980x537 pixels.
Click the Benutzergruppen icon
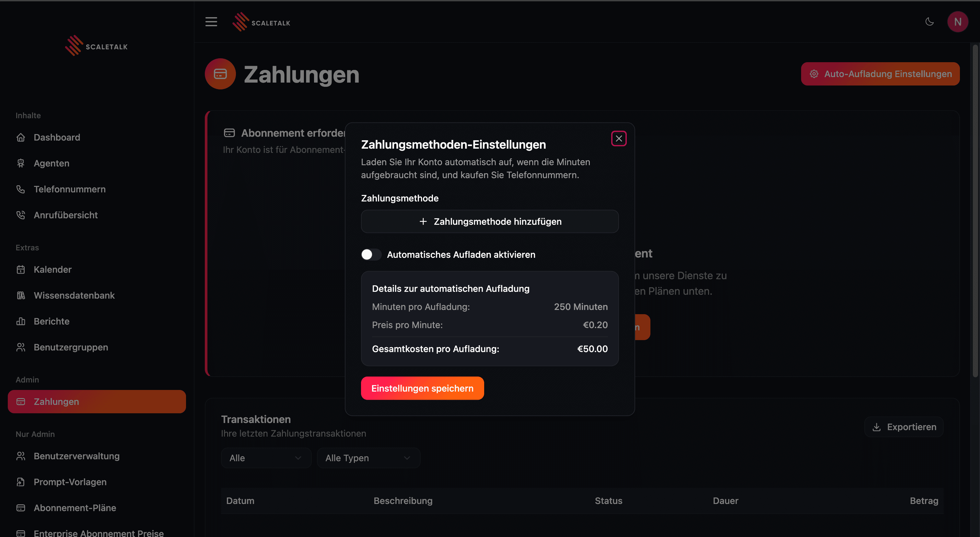(21, 347)
